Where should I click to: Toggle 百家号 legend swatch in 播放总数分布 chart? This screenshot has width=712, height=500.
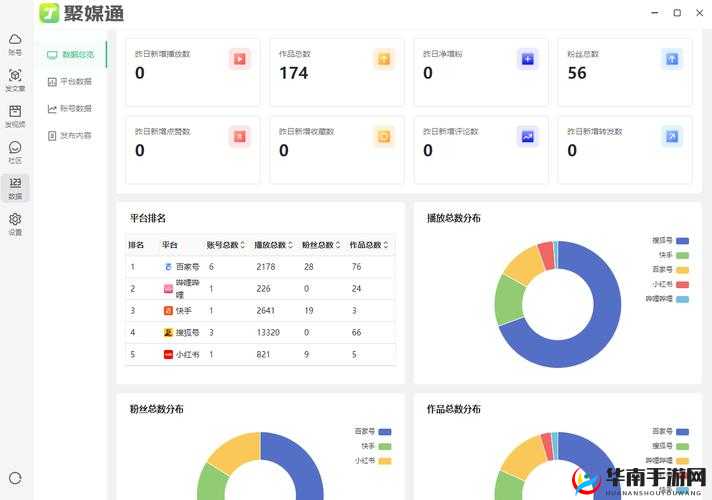click(682, 270)
